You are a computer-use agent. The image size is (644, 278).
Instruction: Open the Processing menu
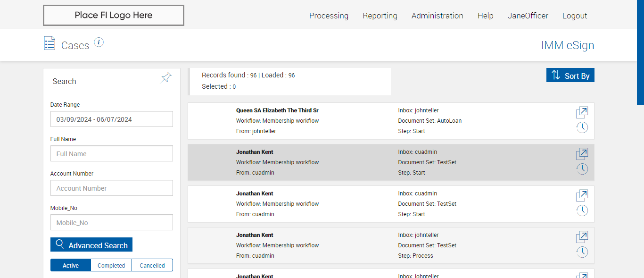point(329,16)
